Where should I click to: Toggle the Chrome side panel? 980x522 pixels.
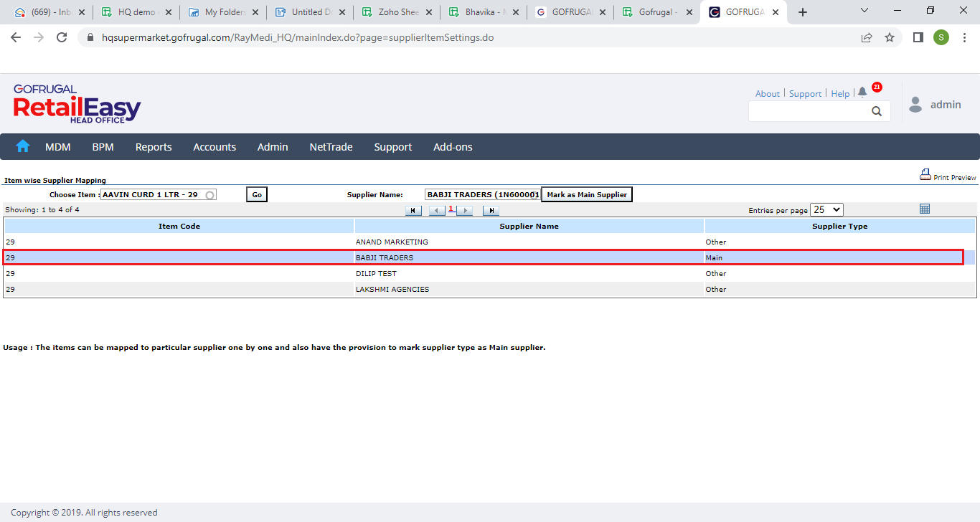pyautogui.click(x=918, y=37)
